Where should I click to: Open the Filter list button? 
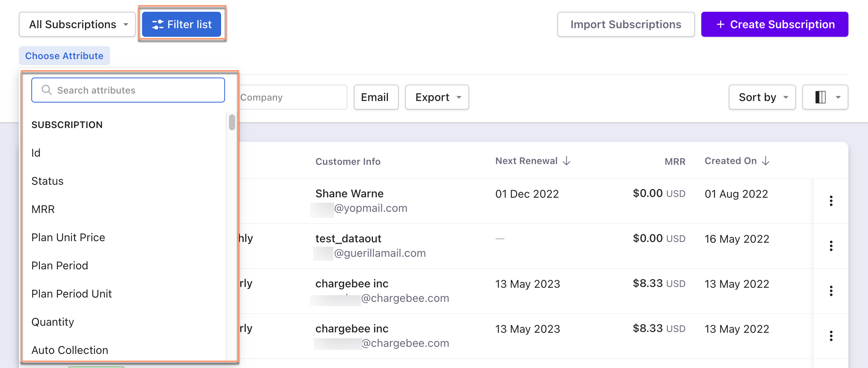pyautogui.click(x=182, y=24)
